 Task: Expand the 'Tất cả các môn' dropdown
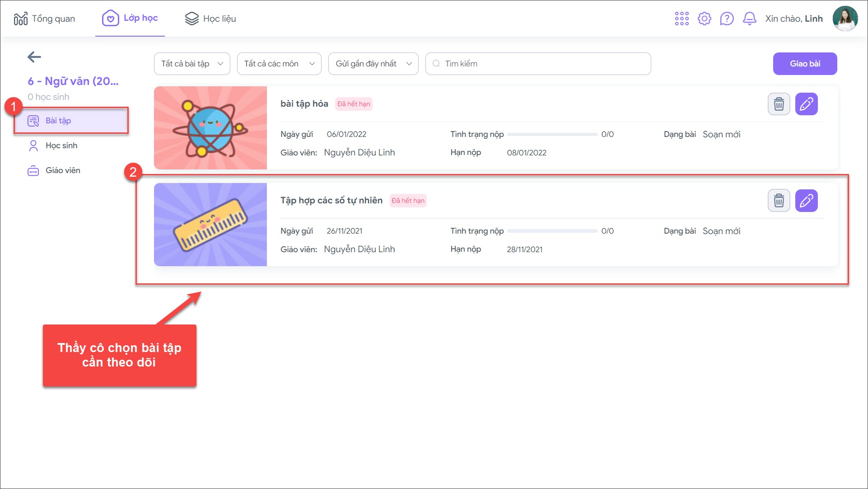click(279, 64)
